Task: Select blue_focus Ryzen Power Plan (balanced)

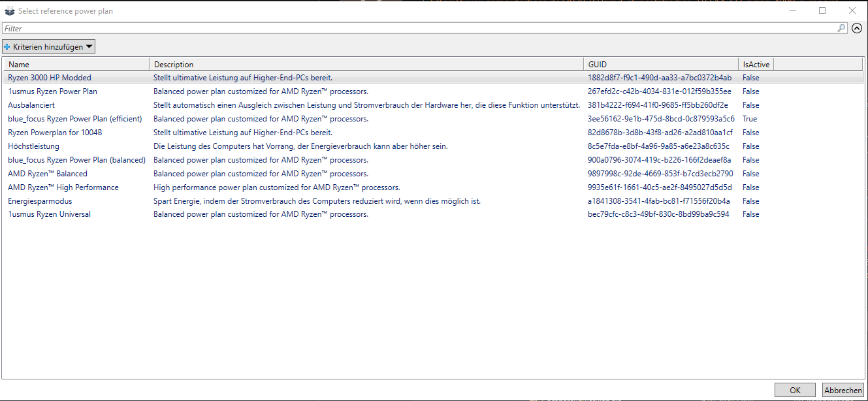Action: tap(433, 160)
